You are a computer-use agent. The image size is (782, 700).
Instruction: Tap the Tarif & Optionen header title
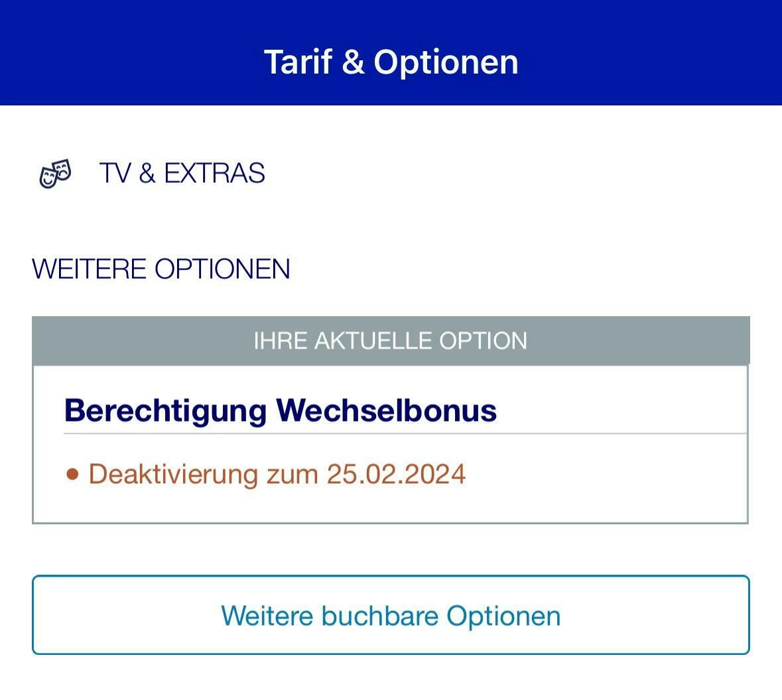391,62
